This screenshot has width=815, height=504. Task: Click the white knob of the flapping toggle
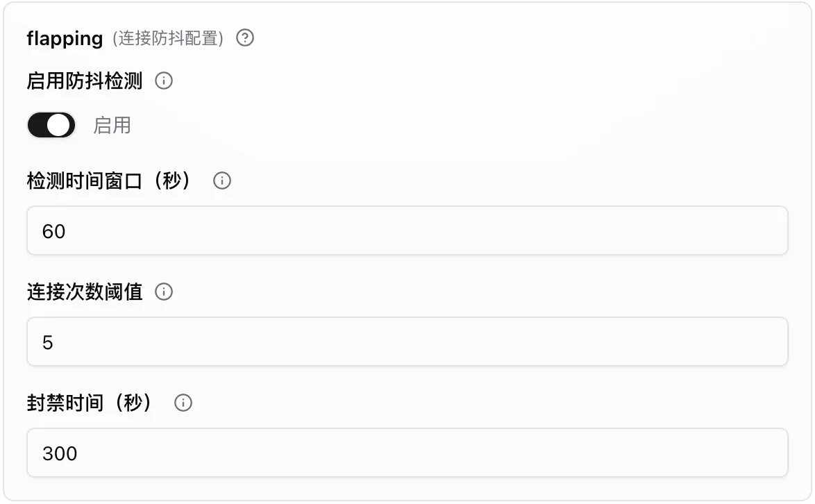pyautogui.click(x=60, y=126)
